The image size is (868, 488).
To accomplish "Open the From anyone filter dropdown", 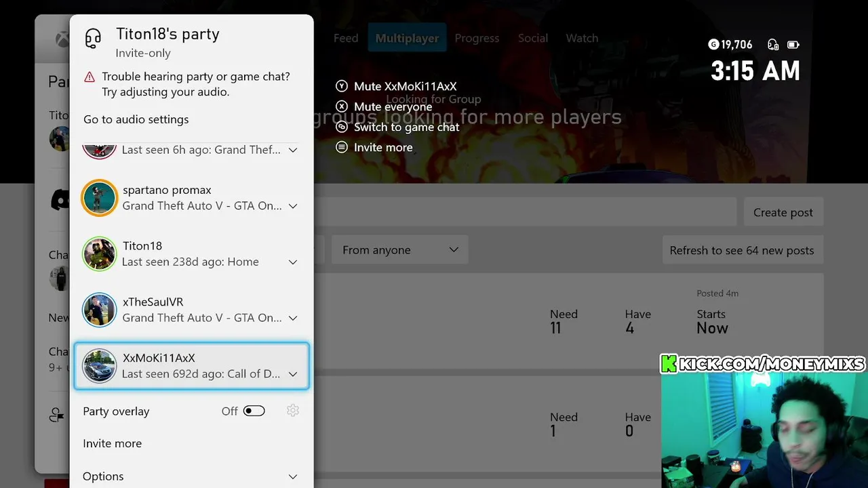I will (x=400, y=250).
